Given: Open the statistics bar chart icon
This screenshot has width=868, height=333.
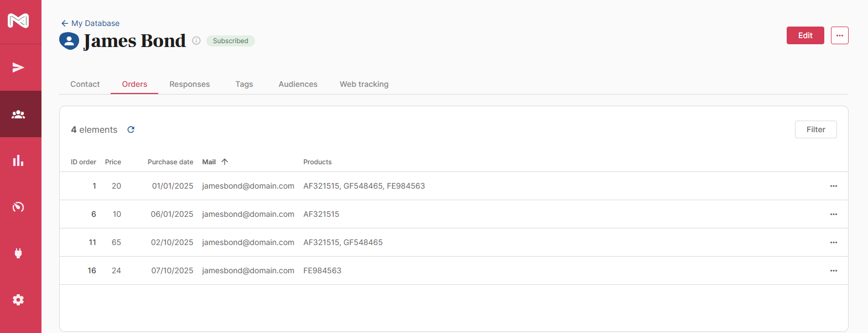Looking at the screenshot, I should 18,160.
